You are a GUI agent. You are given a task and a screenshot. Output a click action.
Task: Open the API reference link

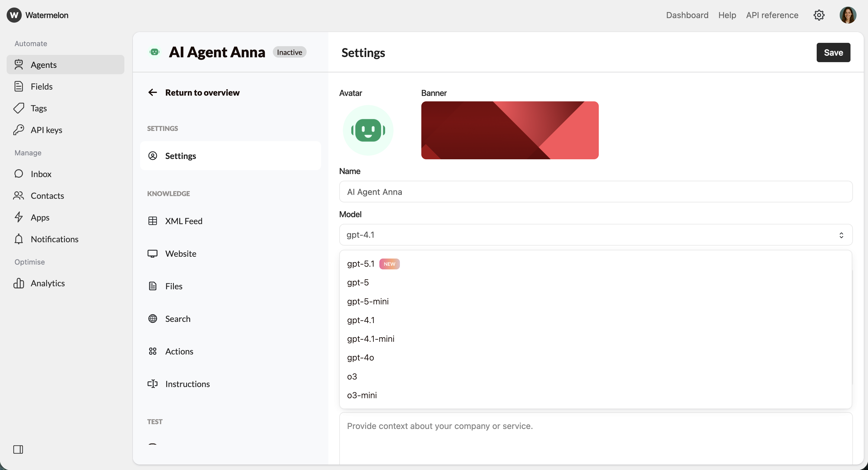(772, 15)
